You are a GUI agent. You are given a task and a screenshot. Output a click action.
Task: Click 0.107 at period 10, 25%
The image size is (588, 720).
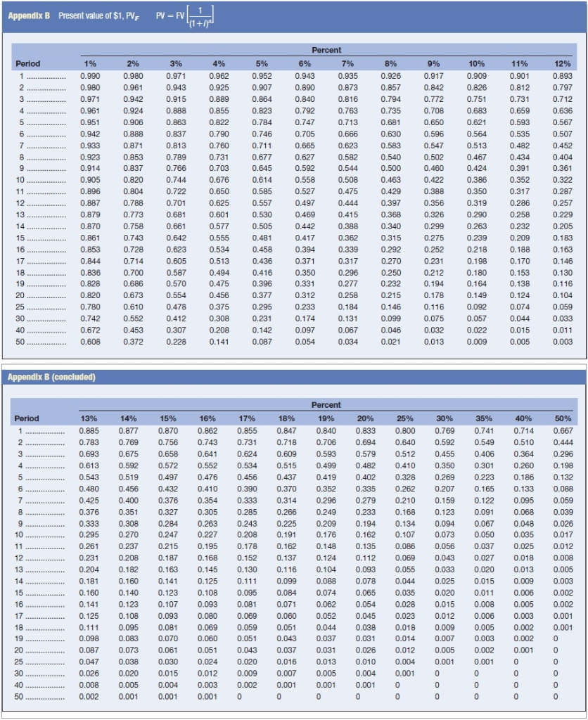pyautogui.click(x=405, y=535)
